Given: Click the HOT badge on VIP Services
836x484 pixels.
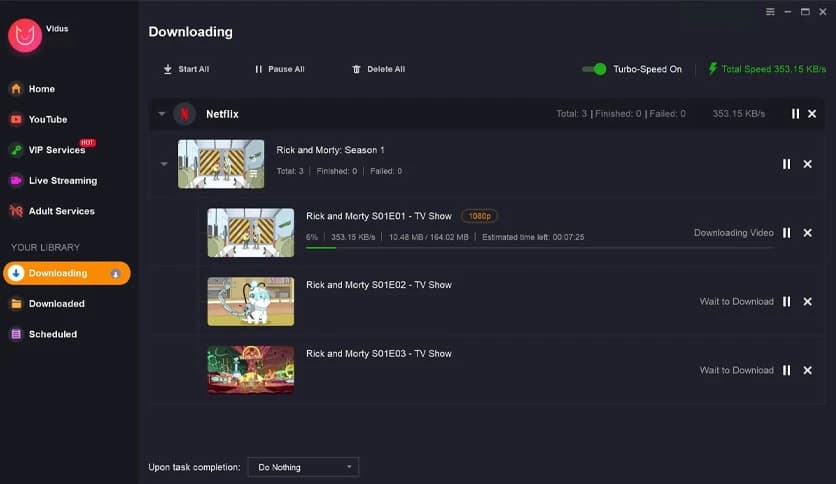Looking at the screenshot, I should coord(87,142).
